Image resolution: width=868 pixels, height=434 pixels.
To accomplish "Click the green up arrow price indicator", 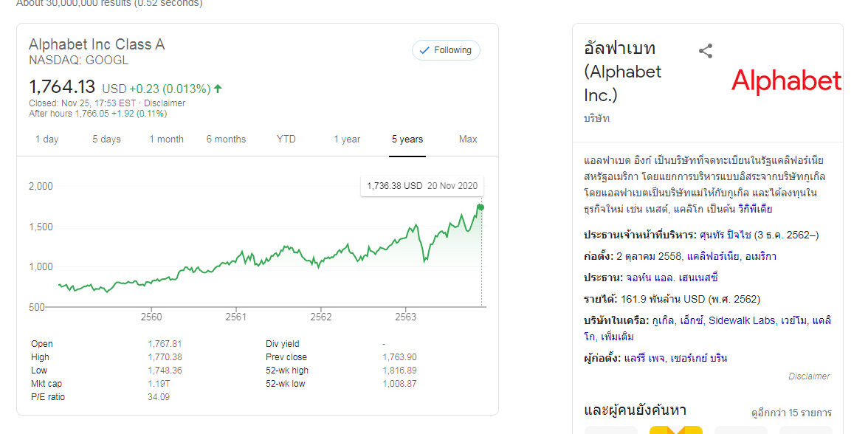I will tap(218, 89).
